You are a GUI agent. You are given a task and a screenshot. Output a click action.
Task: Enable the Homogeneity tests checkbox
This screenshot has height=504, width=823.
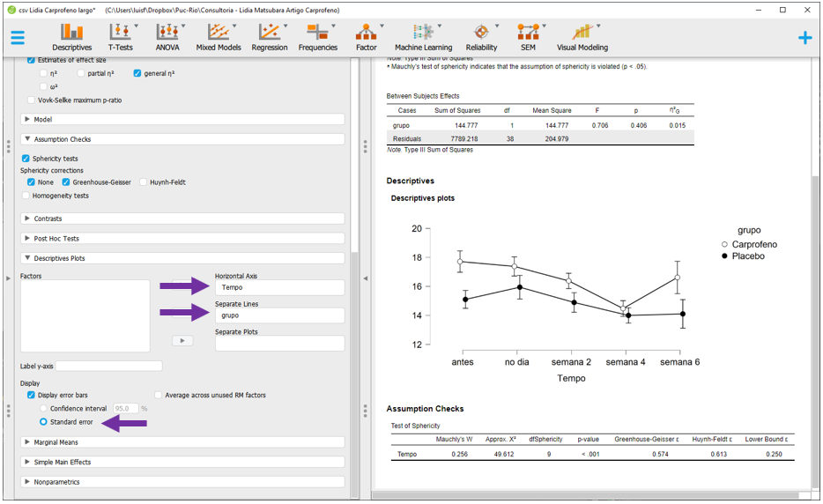coord(26,196)
